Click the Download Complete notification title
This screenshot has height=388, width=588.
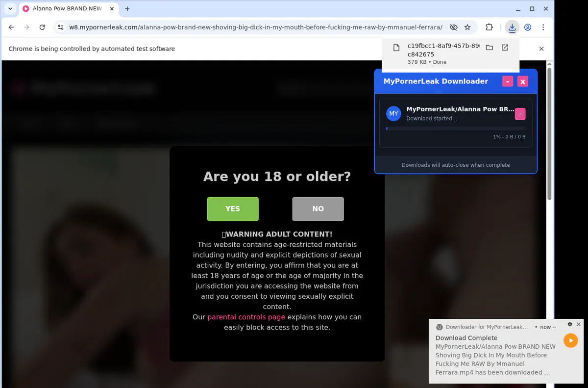point(466,338)
